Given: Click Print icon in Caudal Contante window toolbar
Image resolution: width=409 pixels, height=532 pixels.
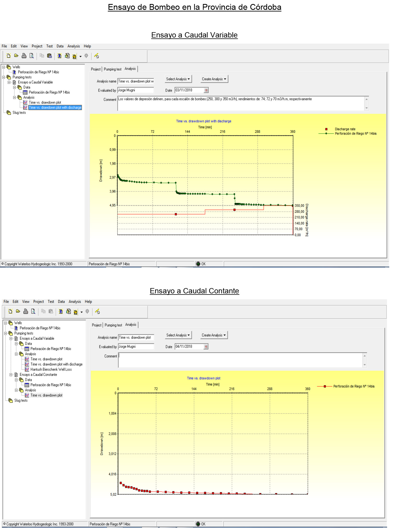Looking at the screenshot, I should [x=26, y=311].
